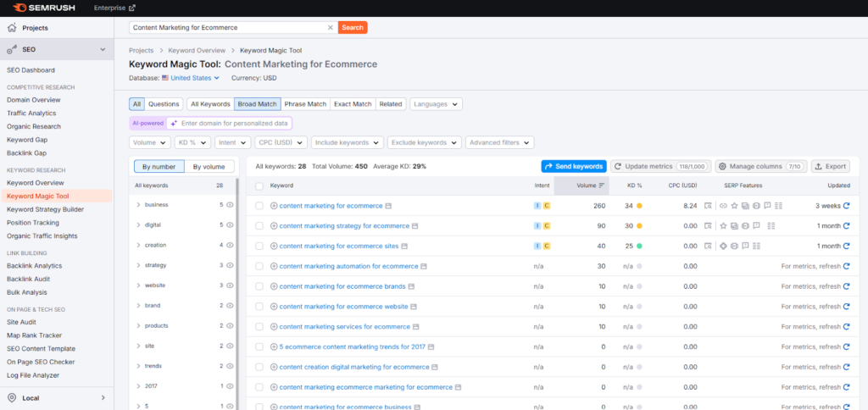Select the Exact Match tab
This screenshot has height=410, width=868.
pyautogui.click(x=353, y=104)
